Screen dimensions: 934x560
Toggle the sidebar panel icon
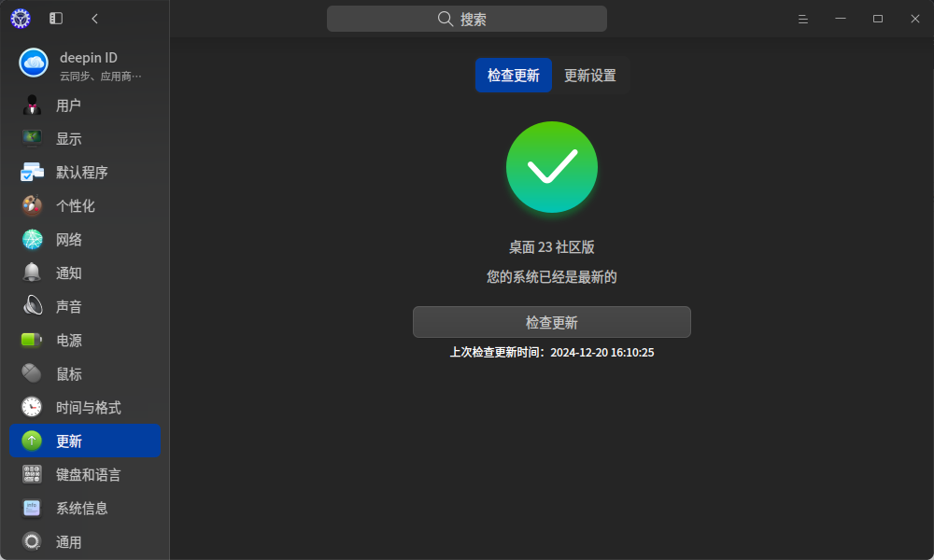coord(56,19)
